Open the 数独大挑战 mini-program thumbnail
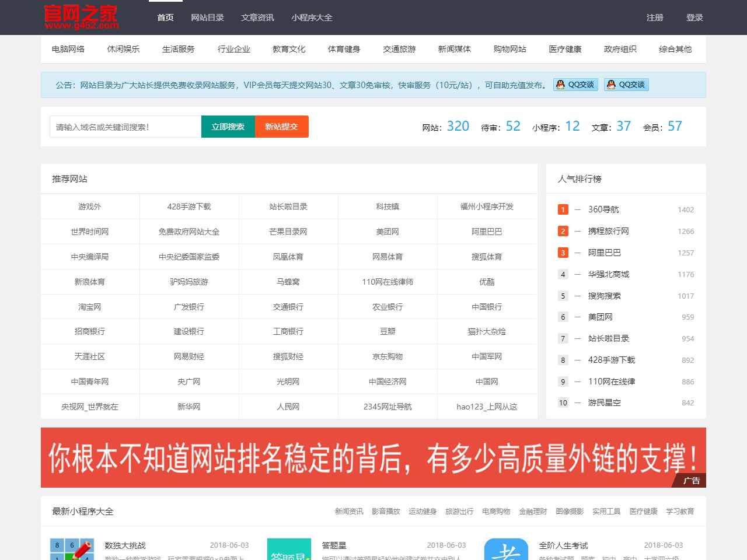This screenshot has height=560, width=747. (x=72, y=549)
